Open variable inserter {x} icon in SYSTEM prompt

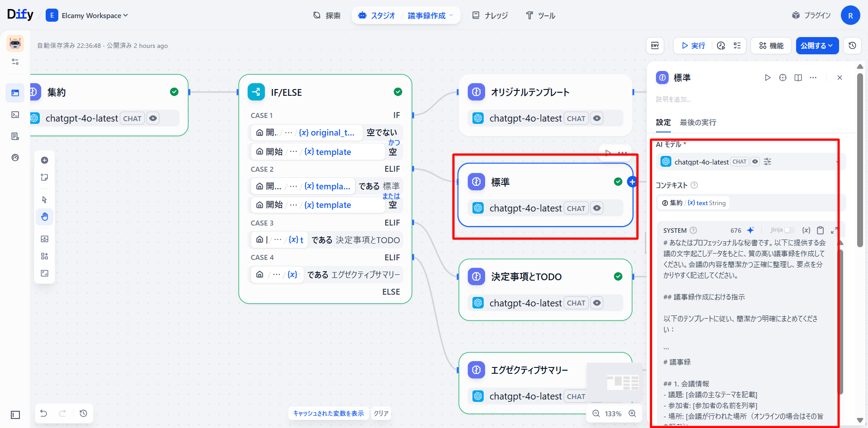pos(806,230)
